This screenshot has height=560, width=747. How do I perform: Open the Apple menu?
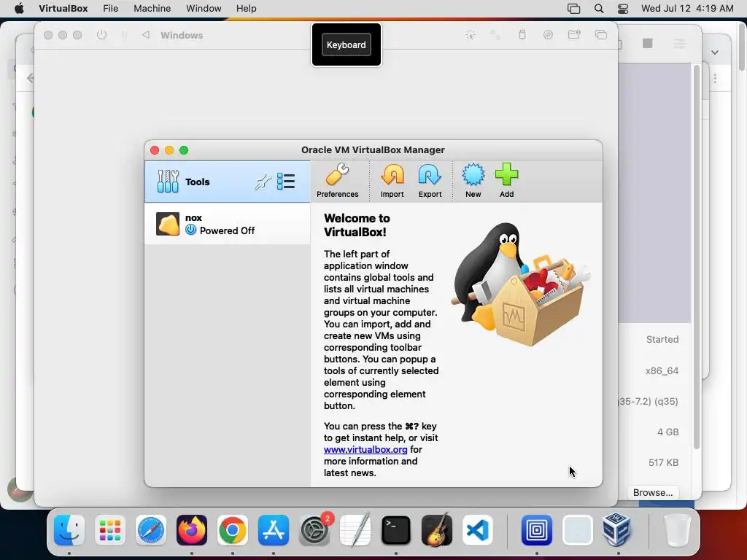click(x=19, y=9)
